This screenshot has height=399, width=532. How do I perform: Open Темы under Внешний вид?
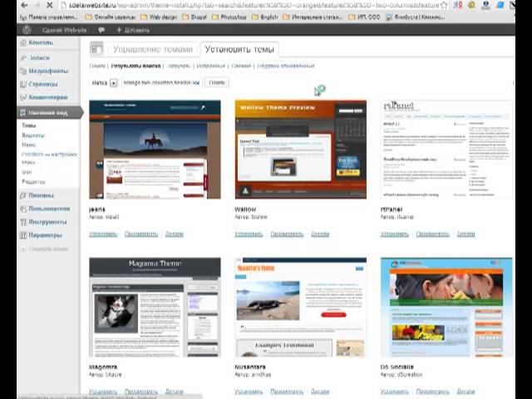(x=29, y=126)
